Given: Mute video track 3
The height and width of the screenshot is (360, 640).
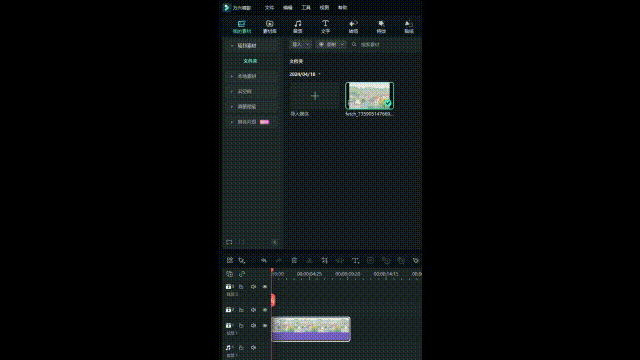Looking at the screenshot, I should 253,287.
